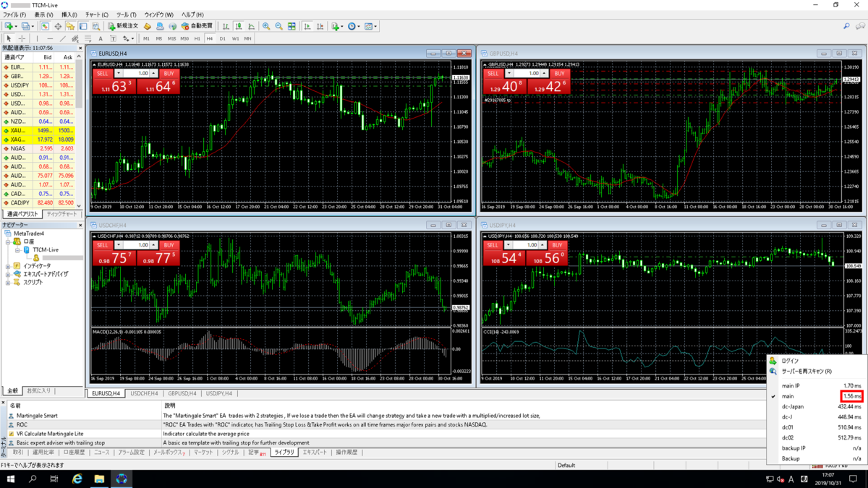This screenshot has width=868, height=488.
Task: Open the ツール (T) menu
Action: pos(127,14)
